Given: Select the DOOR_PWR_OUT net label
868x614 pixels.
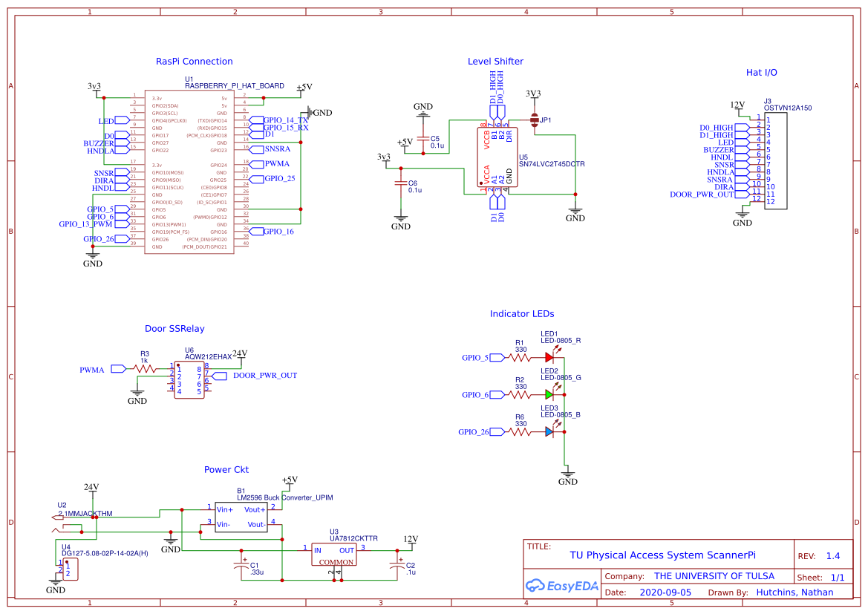Looking at the screenshot, I should coord(265,375).
